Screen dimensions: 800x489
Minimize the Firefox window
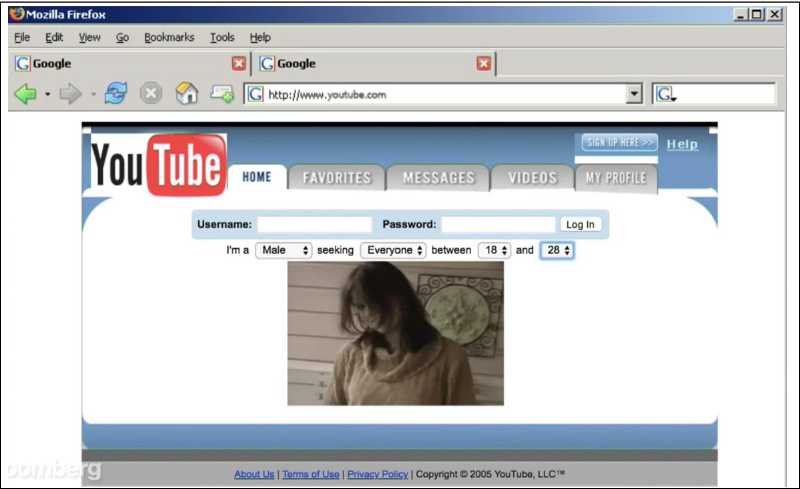coord(740,14)
